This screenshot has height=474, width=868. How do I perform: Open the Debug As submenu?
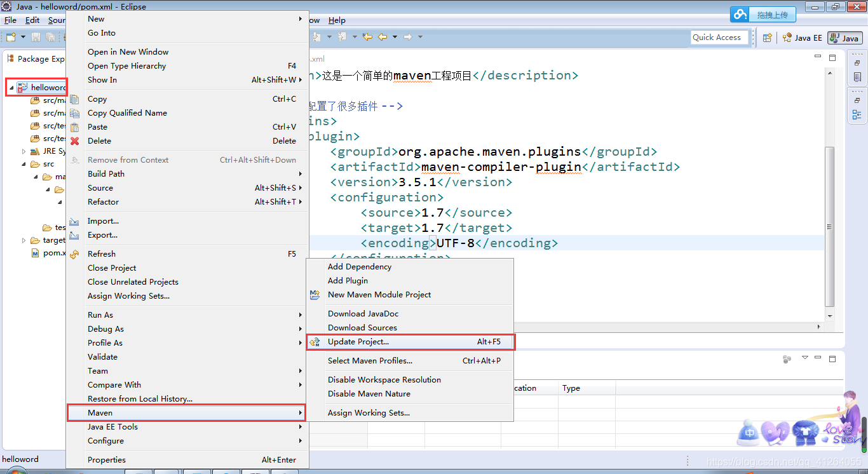click(187, 329)
